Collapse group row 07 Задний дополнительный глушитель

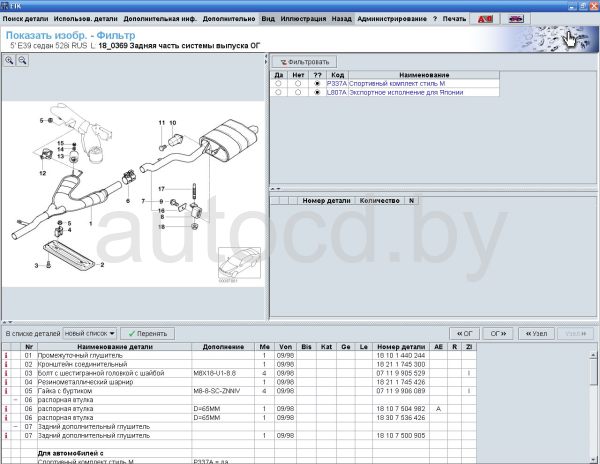(16, 427)
